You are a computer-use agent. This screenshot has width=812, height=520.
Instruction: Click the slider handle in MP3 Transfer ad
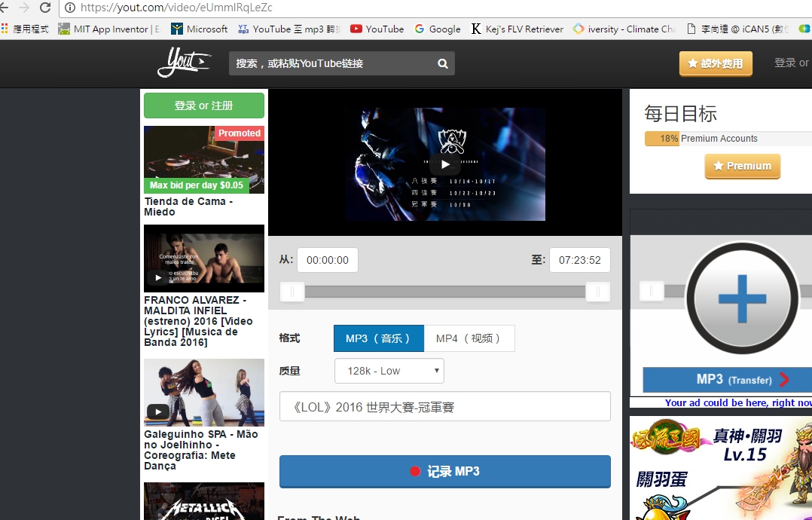coord(652,291)
